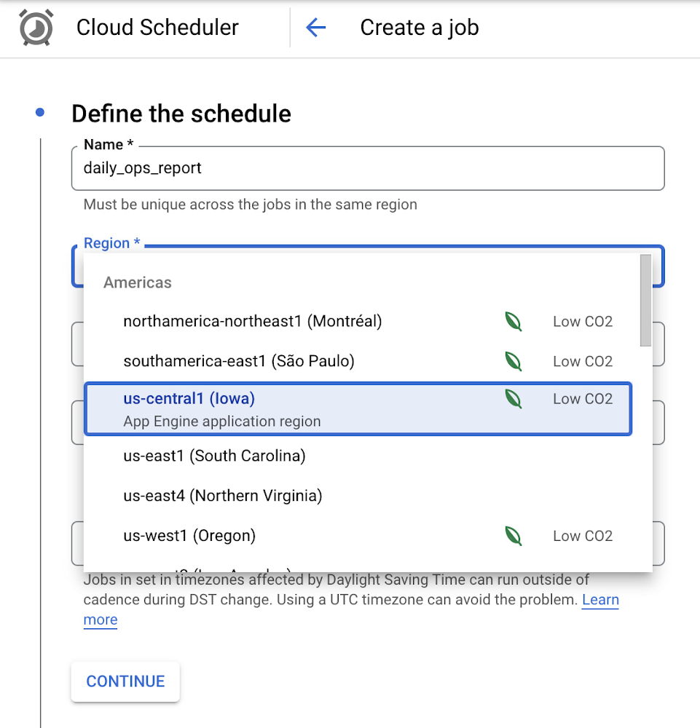Viewport: 700px width, 728px height.
Task: Click the leaf icon beside Oregon region
Action: tap(514, 536)
